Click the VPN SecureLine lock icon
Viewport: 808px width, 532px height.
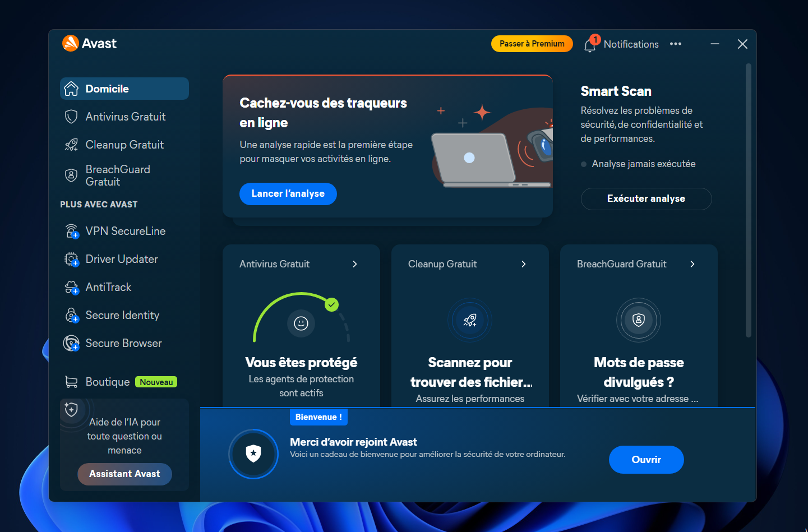[x=72, y=231]
